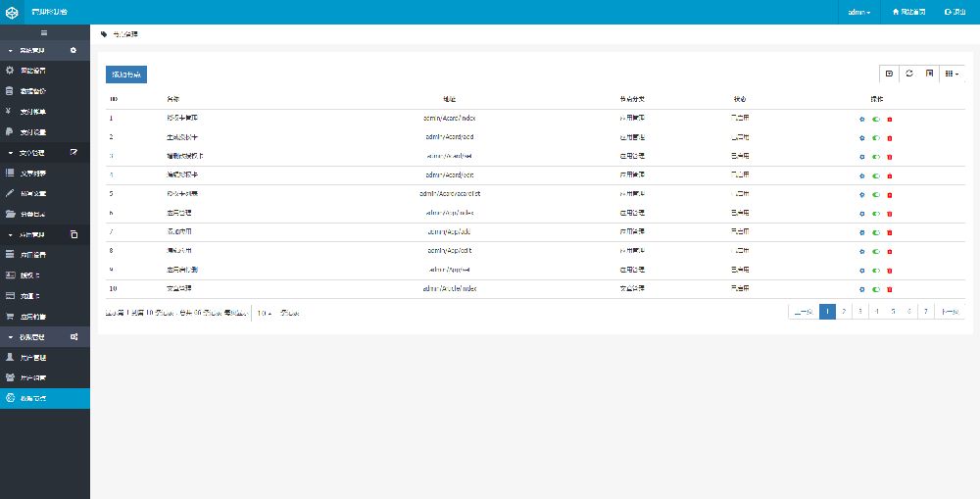
Task: Click the previous-page button in the pagination
Action: point(804,312)
